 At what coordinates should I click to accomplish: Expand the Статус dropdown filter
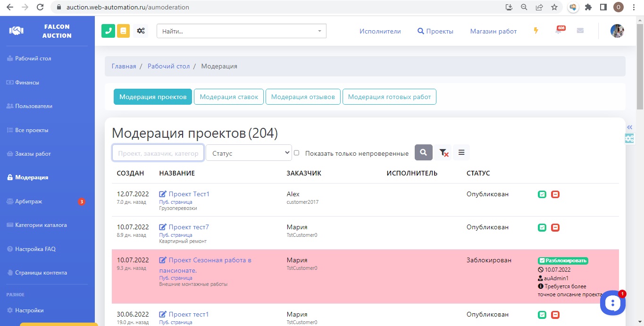[249, 153]
